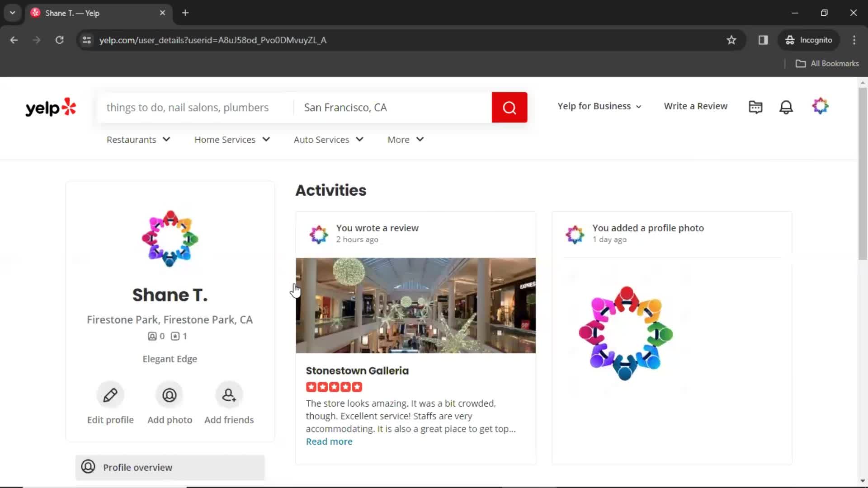Click the Add friends icon
Image resolution: width=868 pixels, height=488 pixels.
tap(229, 394)
